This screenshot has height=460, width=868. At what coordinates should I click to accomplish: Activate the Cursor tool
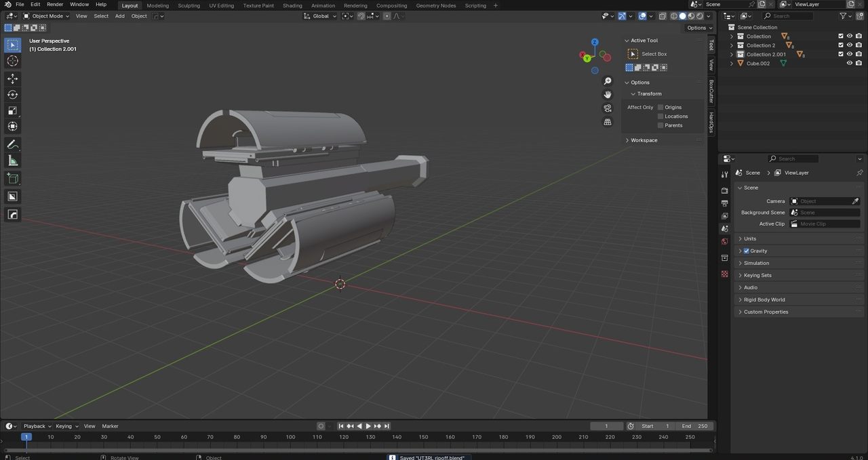pyautogui.click(x=12, y=61)
